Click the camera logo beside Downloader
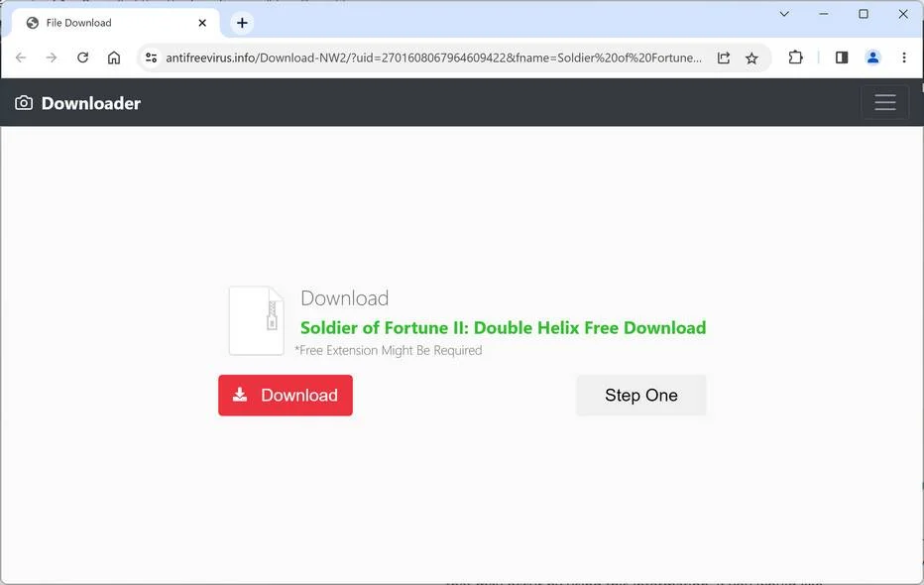Screen dimensions: 924x585 pyautogui.click(x=24, y=103)
